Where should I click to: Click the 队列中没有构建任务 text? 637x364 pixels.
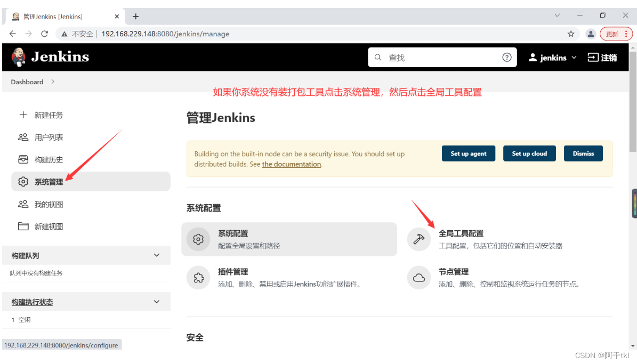pos(36,273)
